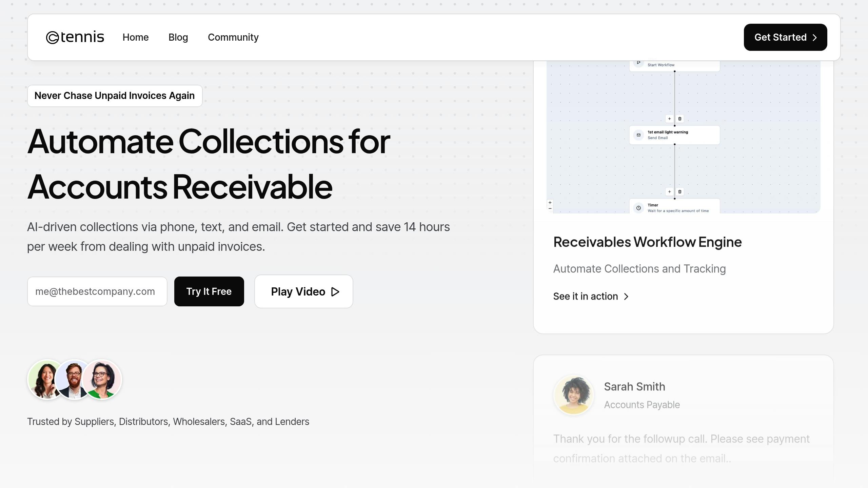Open the See it in action link
868x488 pixels.
point(591,297)
